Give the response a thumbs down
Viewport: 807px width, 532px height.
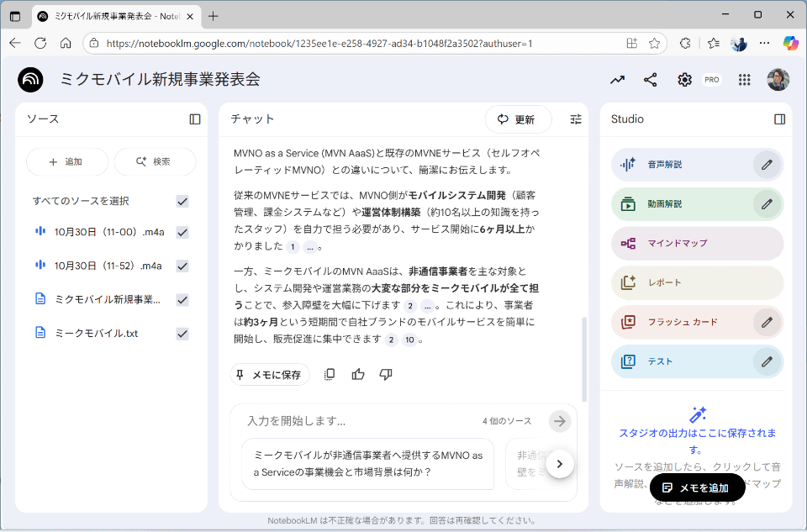click(386, 375)
